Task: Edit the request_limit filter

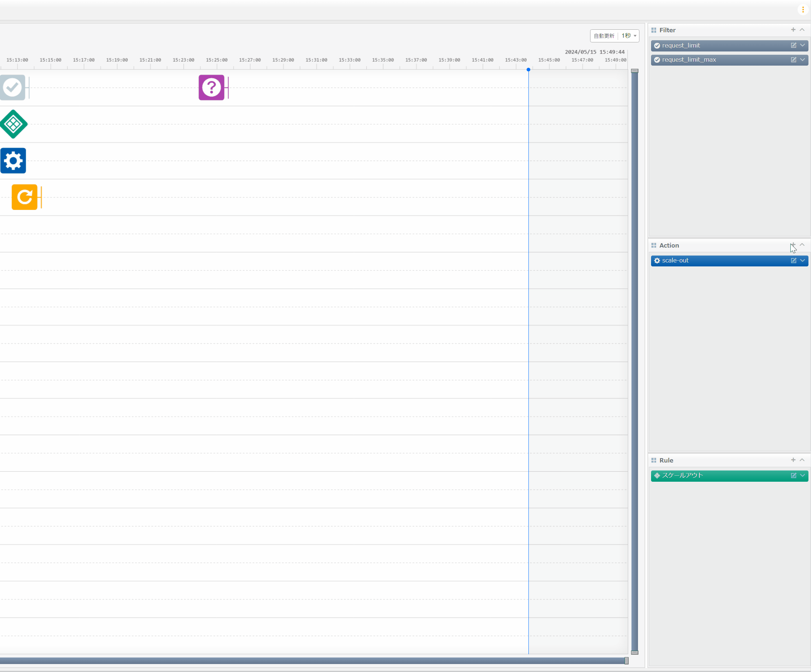Action: point(793,46)
